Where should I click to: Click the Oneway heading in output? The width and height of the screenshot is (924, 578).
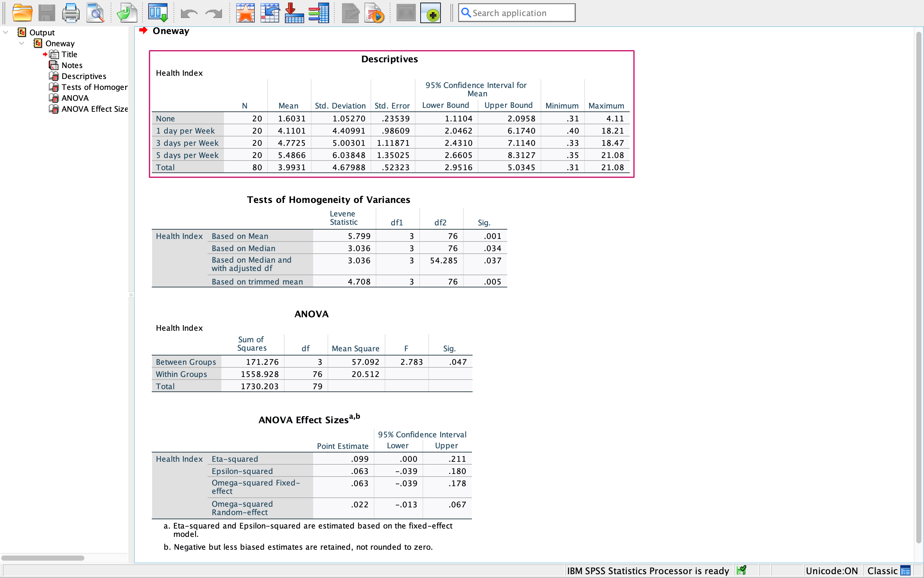tap(171, 31)
